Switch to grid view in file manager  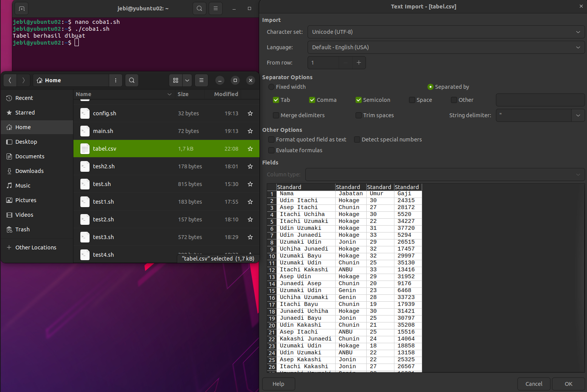coord(176,80)
